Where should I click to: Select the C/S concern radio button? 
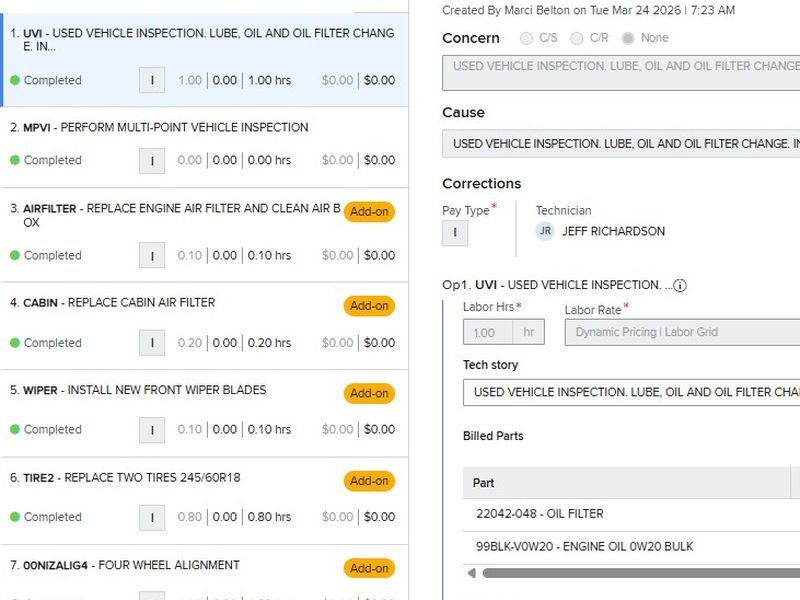coord(527,38)
